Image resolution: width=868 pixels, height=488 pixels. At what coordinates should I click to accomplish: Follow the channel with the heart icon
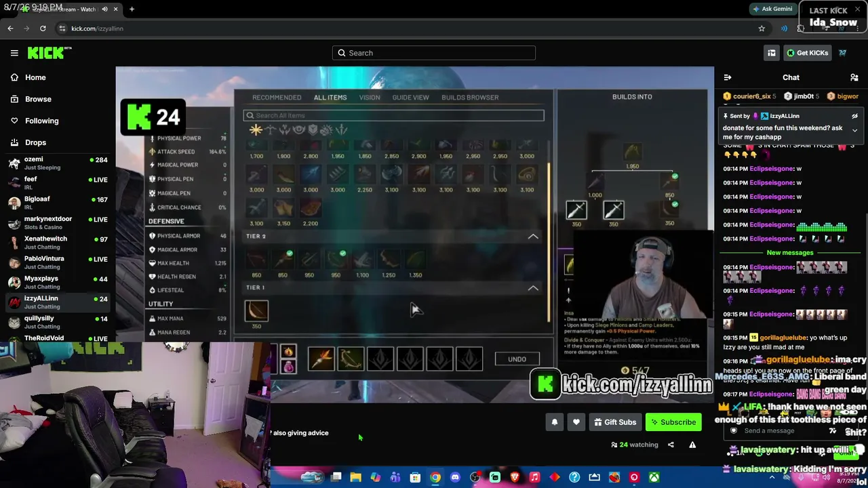pyautogui.click(x=576, y=422)
